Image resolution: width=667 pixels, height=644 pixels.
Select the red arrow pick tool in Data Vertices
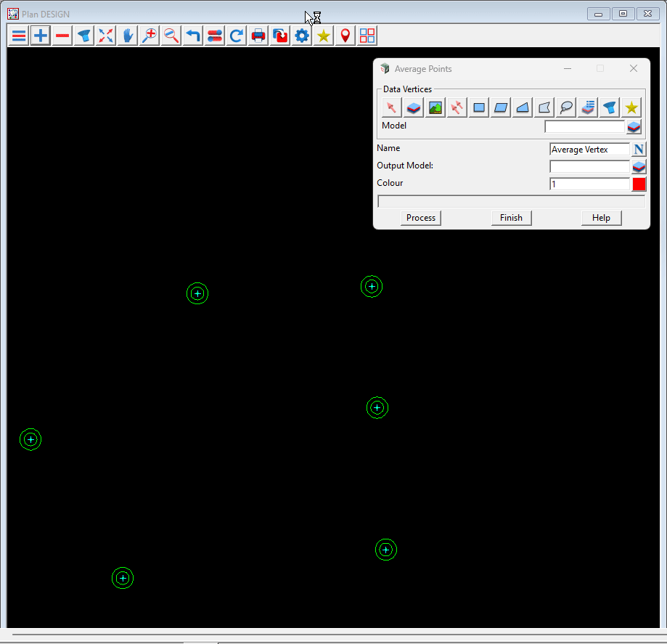coord(392,107)
